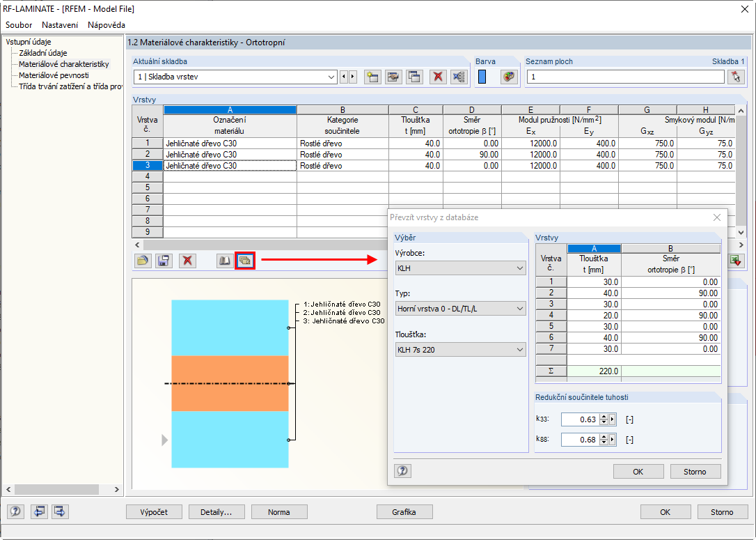Screen dimensions: 756x540
Task: Create a new composition (star window icon)
Action: 372,77
